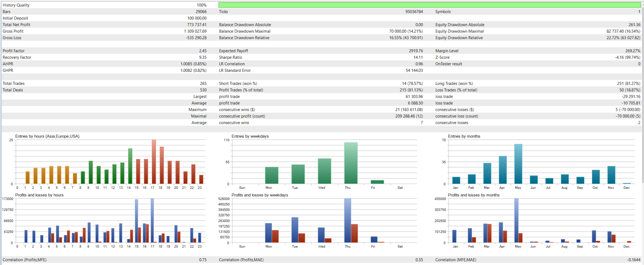Click the OnTester result label
The height and width of the screenshot is (265, 644).
(448, 64)
